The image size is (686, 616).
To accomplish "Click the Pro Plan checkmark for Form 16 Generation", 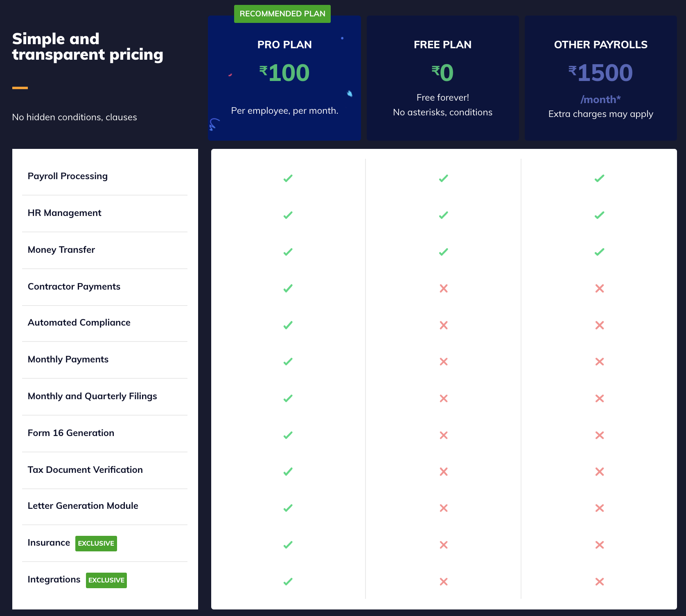I will (287, 435).
